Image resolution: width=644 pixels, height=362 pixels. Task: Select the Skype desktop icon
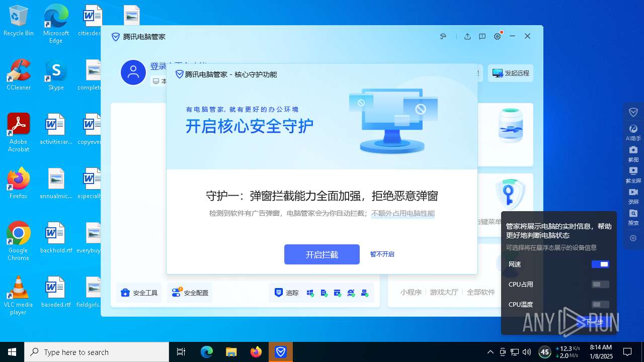click(x=56, y=75)
